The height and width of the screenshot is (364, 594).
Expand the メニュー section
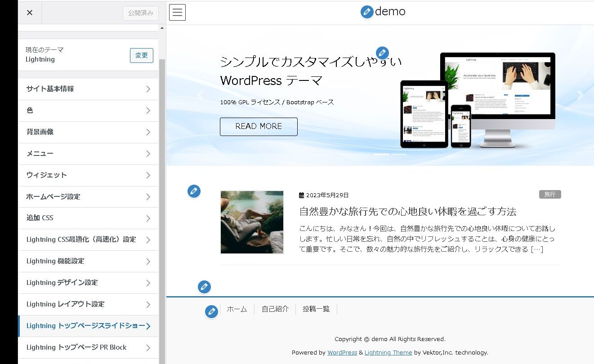pos(88,153)
